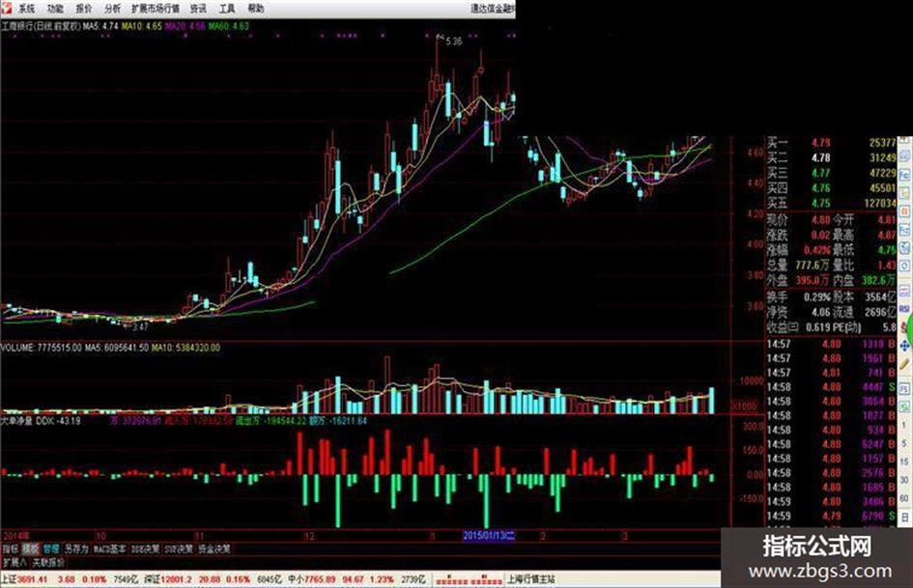Select the 日 daily period button
The height and width of the screenshot is (588, 913).
903,517
